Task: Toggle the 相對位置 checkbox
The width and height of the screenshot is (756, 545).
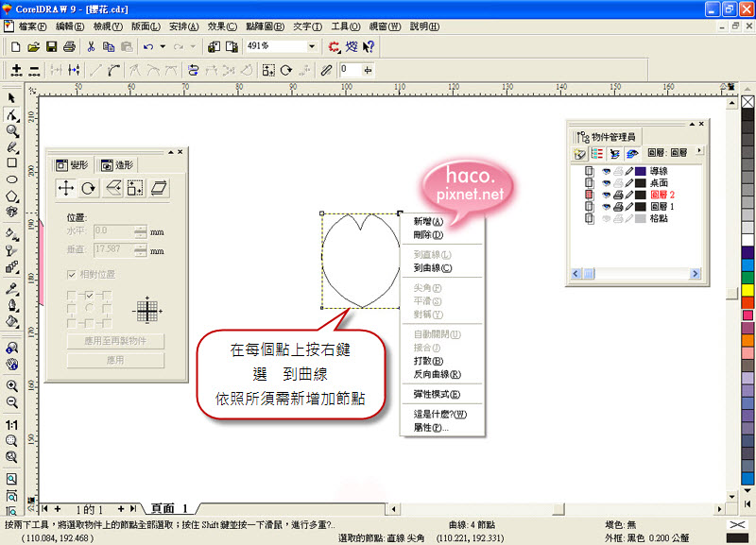Action: point(72,275)
